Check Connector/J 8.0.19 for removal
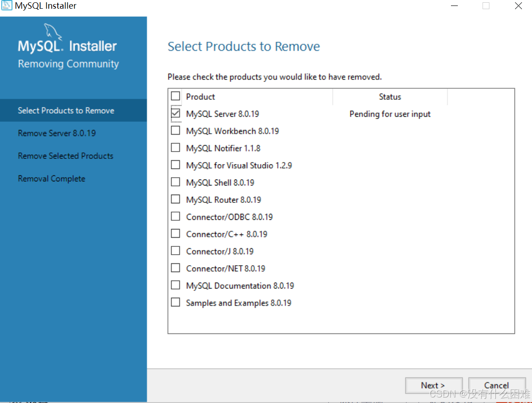 (x=175, y=251)
